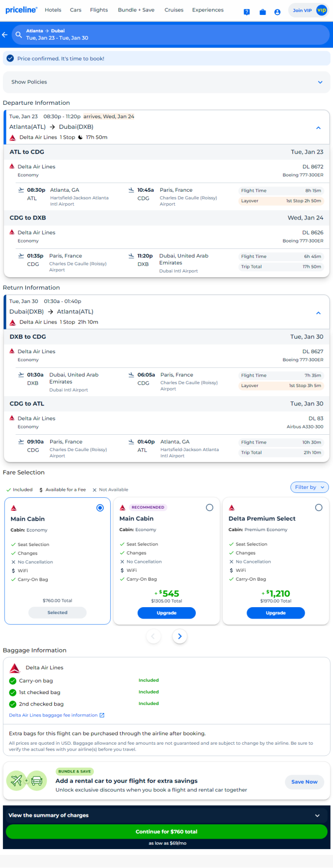Viewport: 333px width, 868px height.
Task: Collapse the return flight details chevron
Action: [x=319, y=313]
